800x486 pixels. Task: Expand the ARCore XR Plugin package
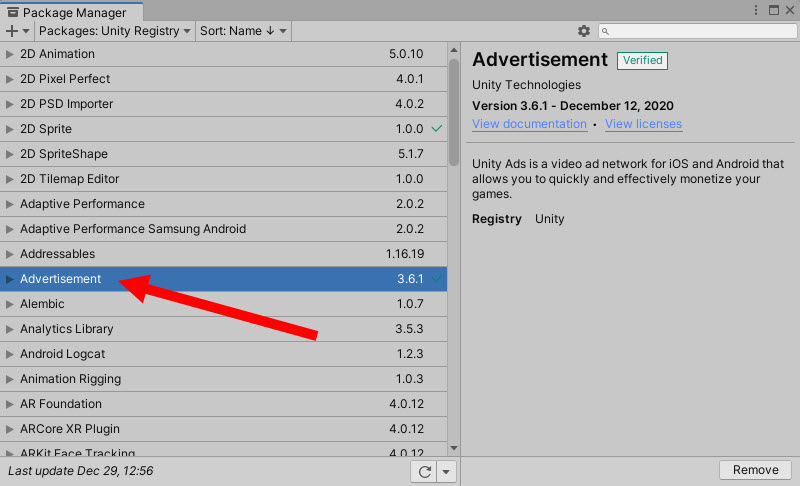9,429
